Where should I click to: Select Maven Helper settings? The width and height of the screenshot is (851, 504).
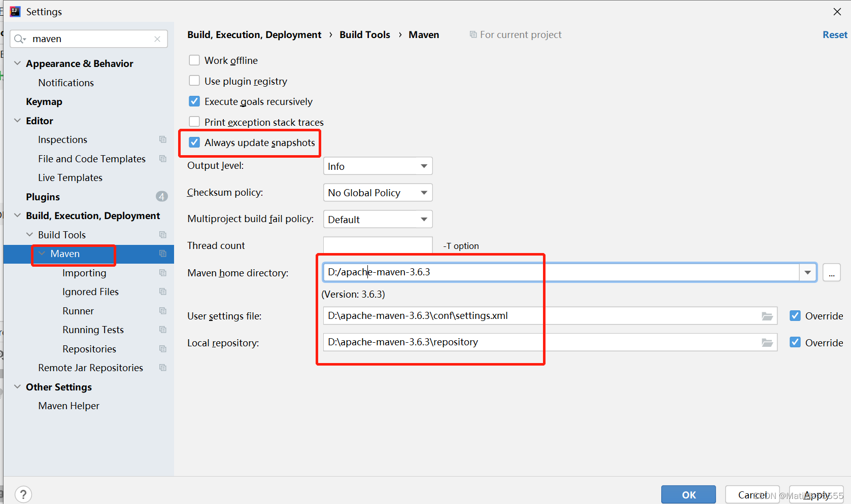[69, 406]
